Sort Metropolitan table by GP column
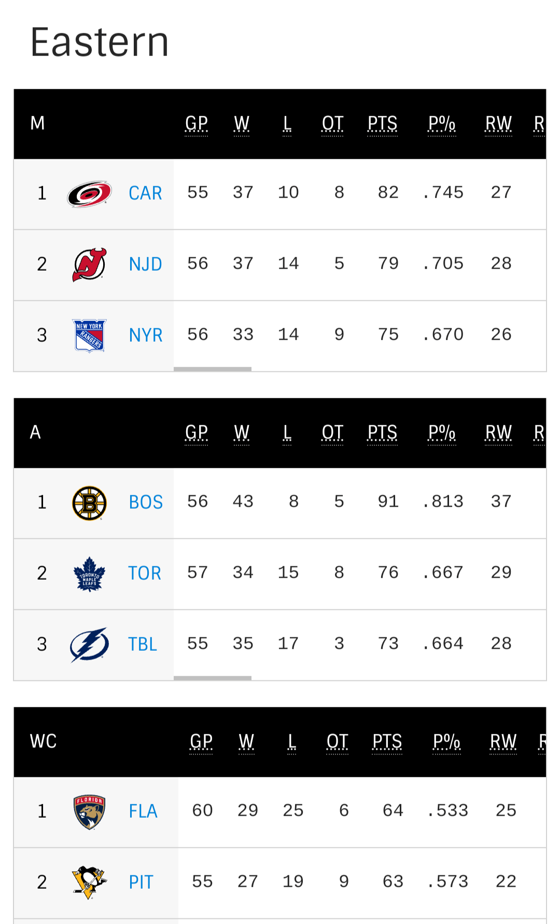The height and width of the screenshot is (924, 560). pos(197,124)
